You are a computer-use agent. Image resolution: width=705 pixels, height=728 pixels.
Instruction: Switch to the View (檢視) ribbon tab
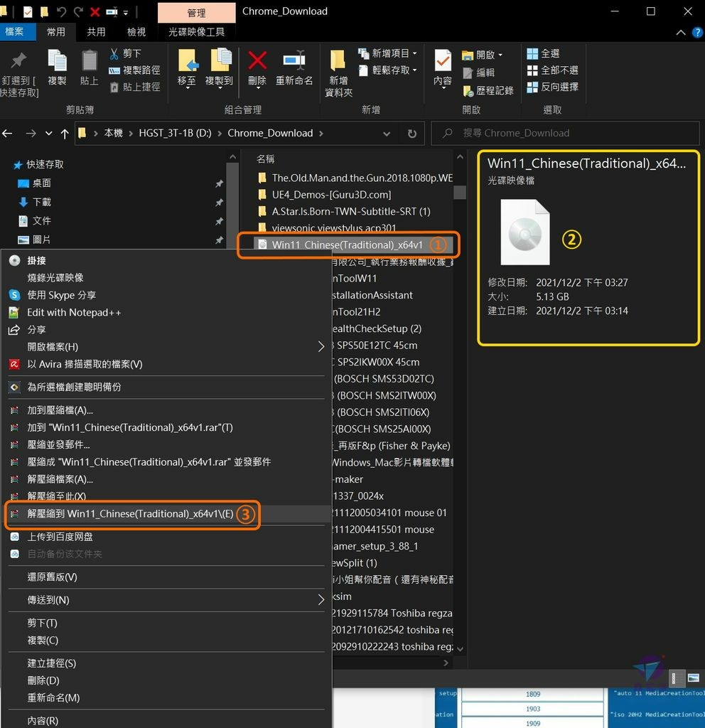coord(136,31)
